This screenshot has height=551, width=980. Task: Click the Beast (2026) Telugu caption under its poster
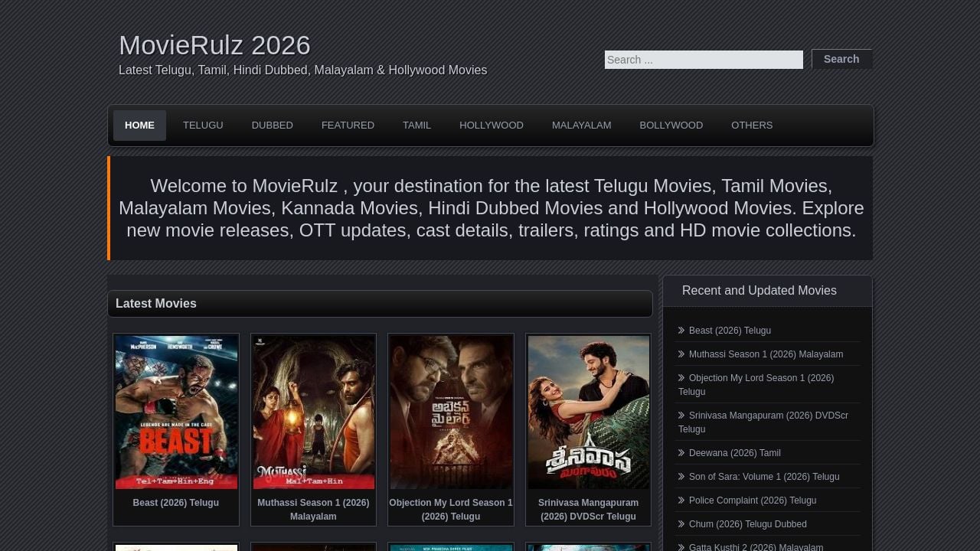pos(176,503)
